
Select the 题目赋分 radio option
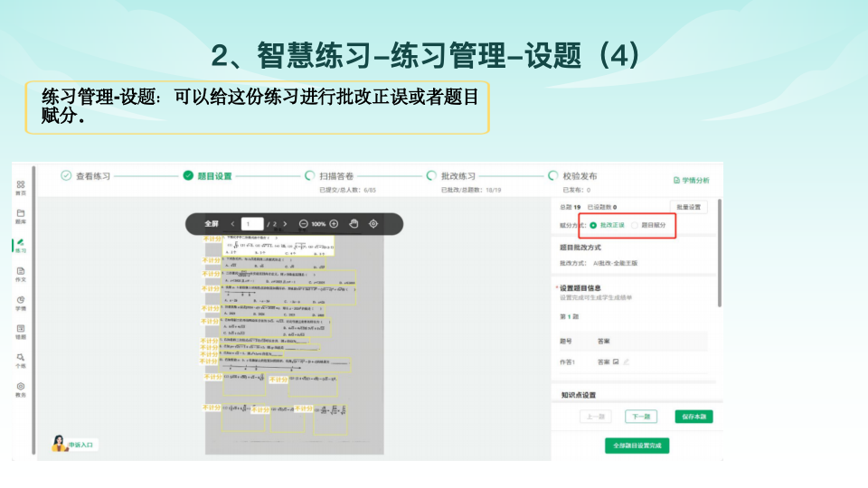coord(635,225)
